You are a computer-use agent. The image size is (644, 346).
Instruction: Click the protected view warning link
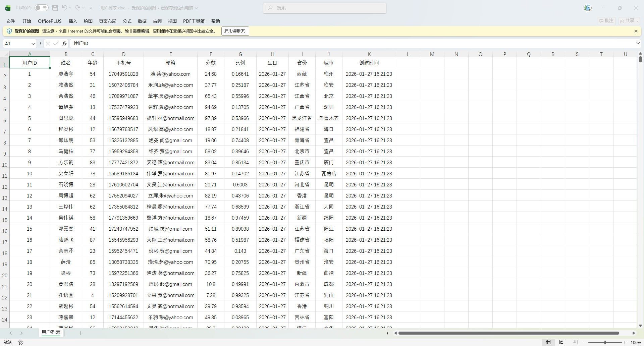click(x=129, y=31)
